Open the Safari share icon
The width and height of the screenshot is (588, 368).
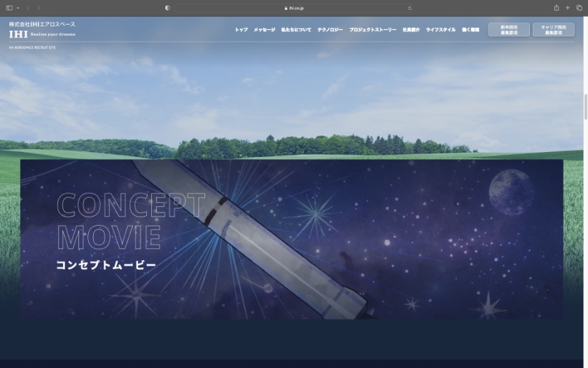click(x=556, y=8)
